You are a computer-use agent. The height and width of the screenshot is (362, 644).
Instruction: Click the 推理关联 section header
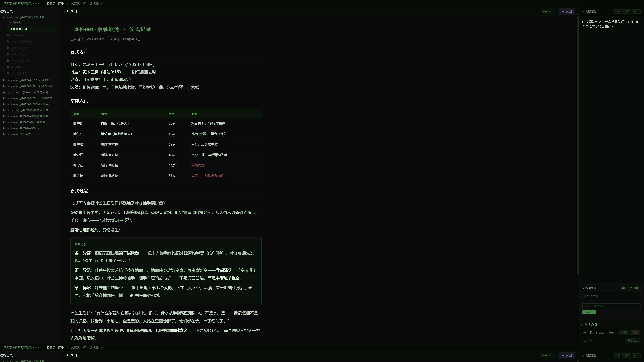(x=589, y=288)
